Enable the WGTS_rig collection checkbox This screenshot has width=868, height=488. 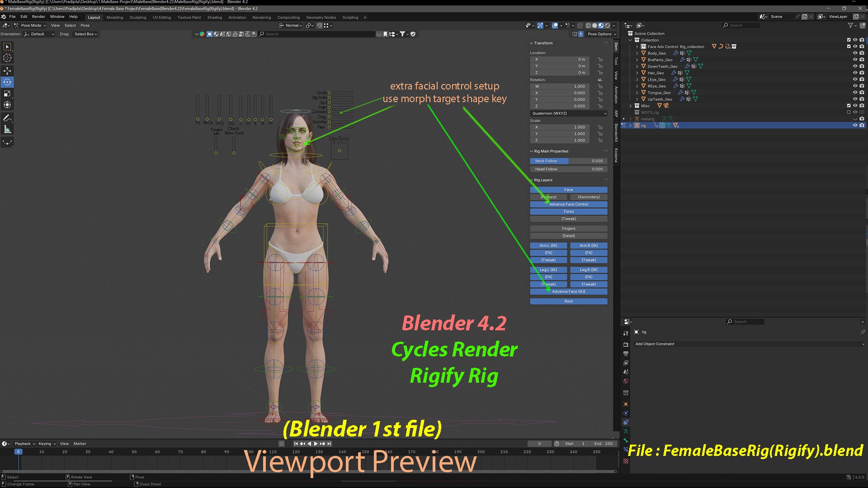click(849, 112)
